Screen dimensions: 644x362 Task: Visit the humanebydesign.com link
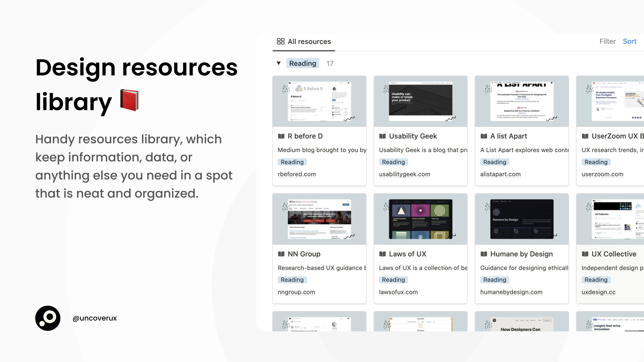(x=511, y=292)
